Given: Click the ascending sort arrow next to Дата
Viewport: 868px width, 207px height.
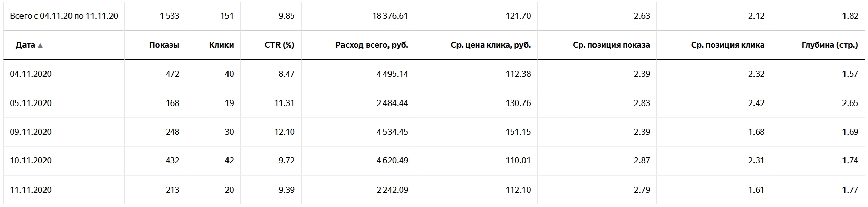Looking at the screenshot, I should pyautogui.click(x=40, y=45).
